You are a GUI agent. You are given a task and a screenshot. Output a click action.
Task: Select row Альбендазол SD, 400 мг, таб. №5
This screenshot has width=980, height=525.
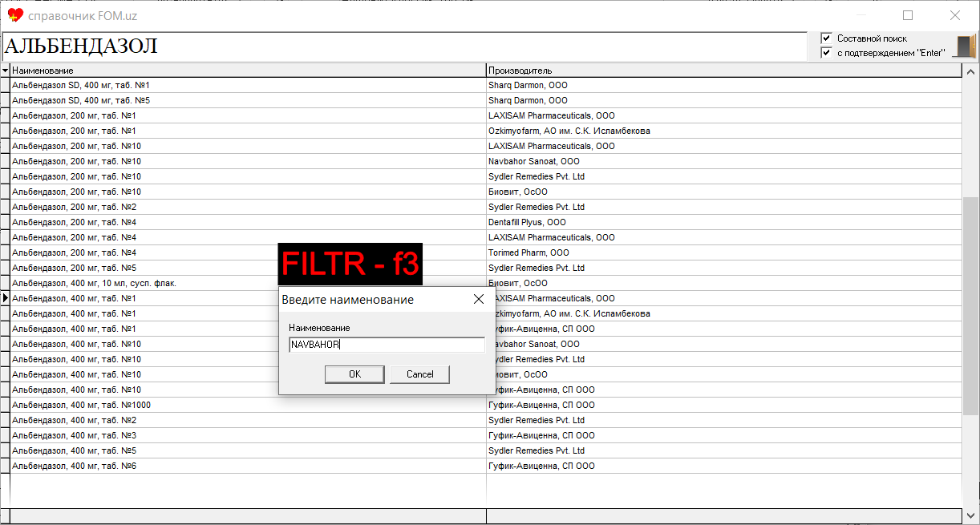click(x=248, y=100)
